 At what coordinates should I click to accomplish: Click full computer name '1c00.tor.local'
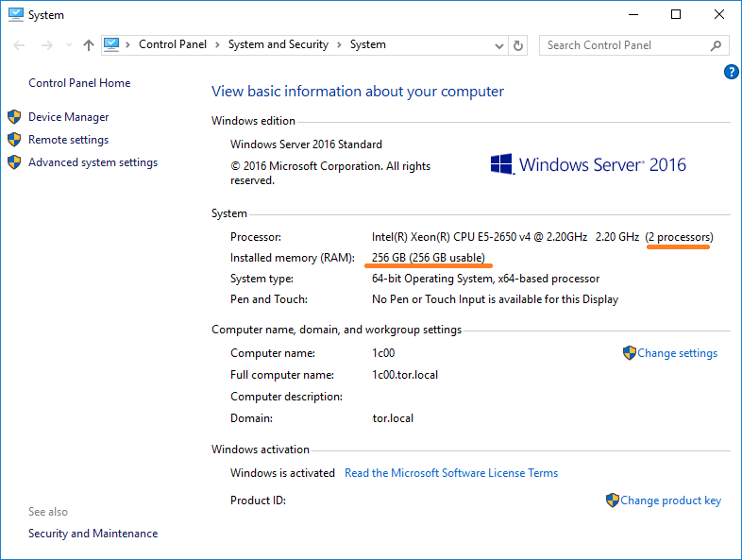click(x=405, y=375)
